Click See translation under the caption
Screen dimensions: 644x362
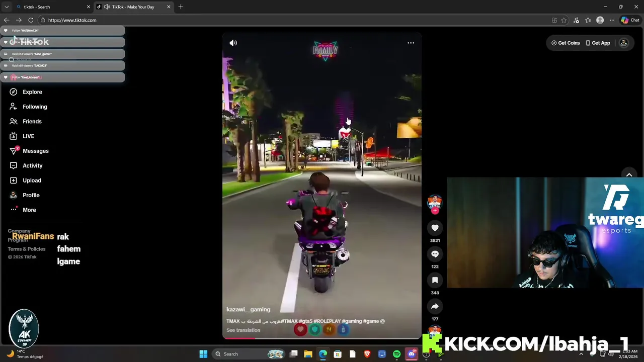pyautogui.click(x=243, y=330)
